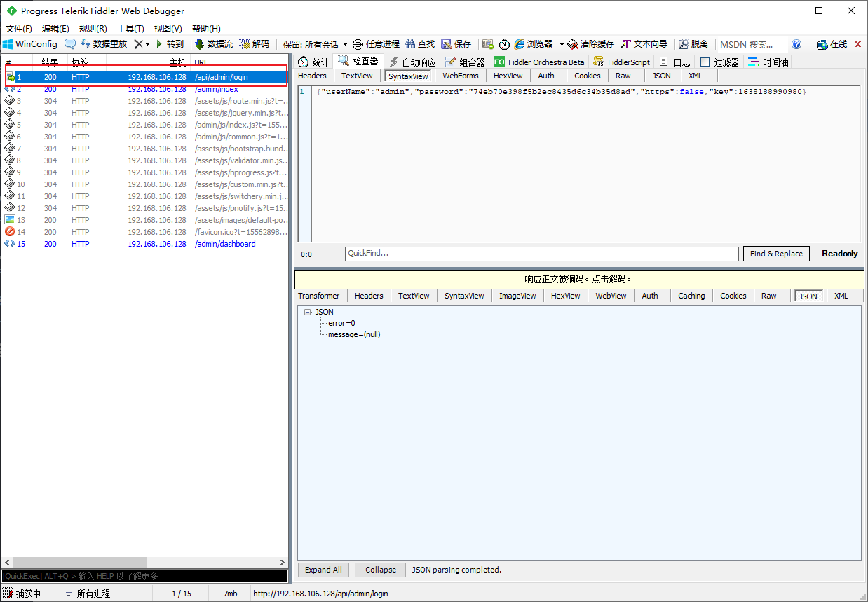The image size is (868, 602).
Task: Click the comment speech bubble icon
Action: point(70,44)
